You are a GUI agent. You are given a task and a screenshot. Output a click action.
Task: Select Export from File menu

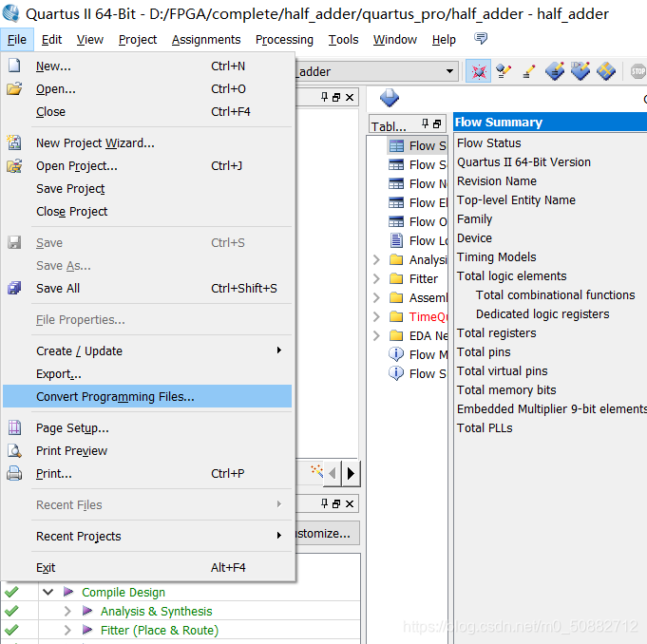(x=147, y=374)
